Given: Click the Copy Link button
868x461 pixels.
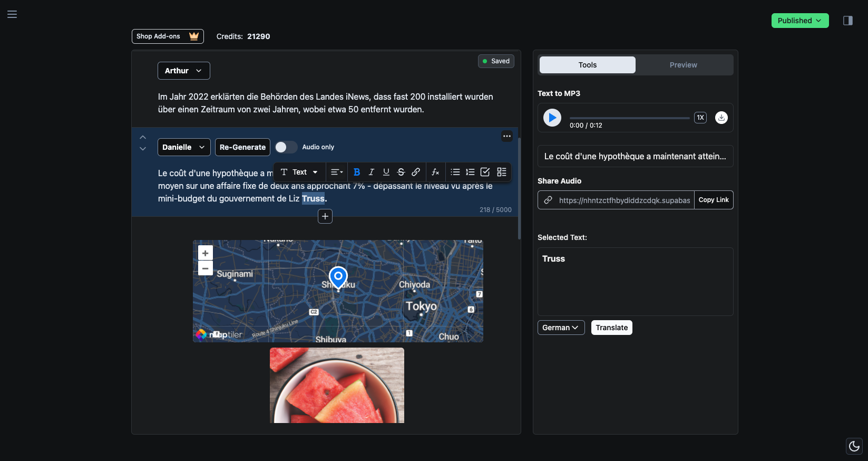Looking at the screenshot, I should click(714, 200).
